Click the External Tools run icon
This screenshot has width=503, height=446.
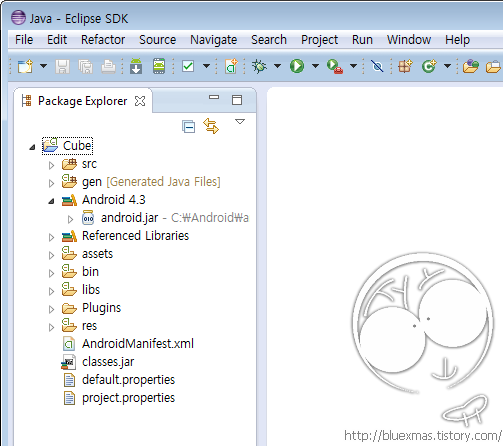[x=335, y=66]
